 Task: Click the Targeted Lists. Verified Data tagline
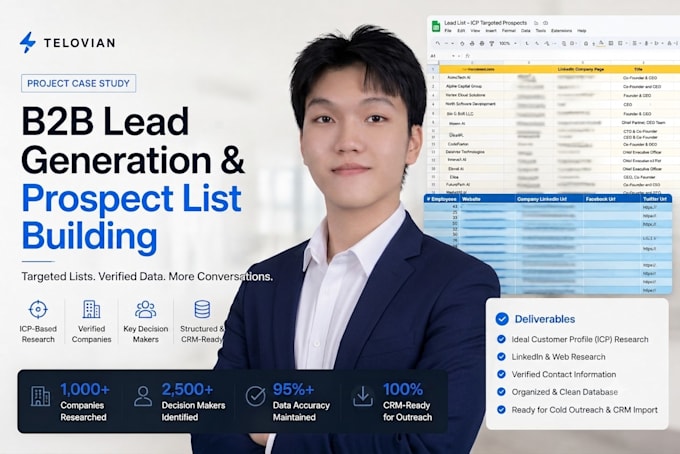click(147, 276)
